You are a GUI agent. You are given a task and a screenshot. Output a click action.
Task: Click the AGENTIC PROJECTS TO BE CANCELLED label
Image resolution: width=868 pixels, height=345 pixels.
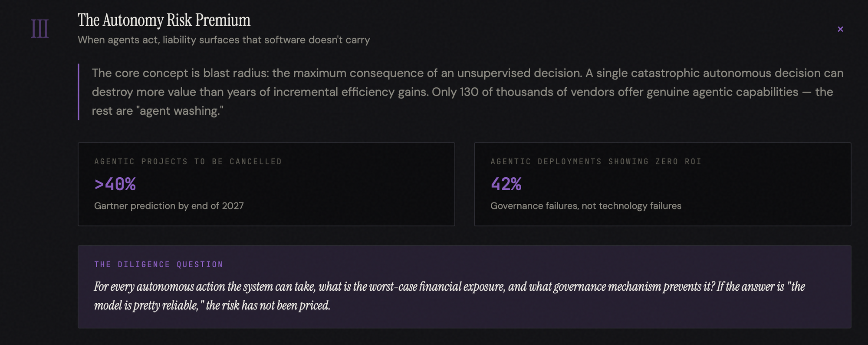(x=188, y=162)
